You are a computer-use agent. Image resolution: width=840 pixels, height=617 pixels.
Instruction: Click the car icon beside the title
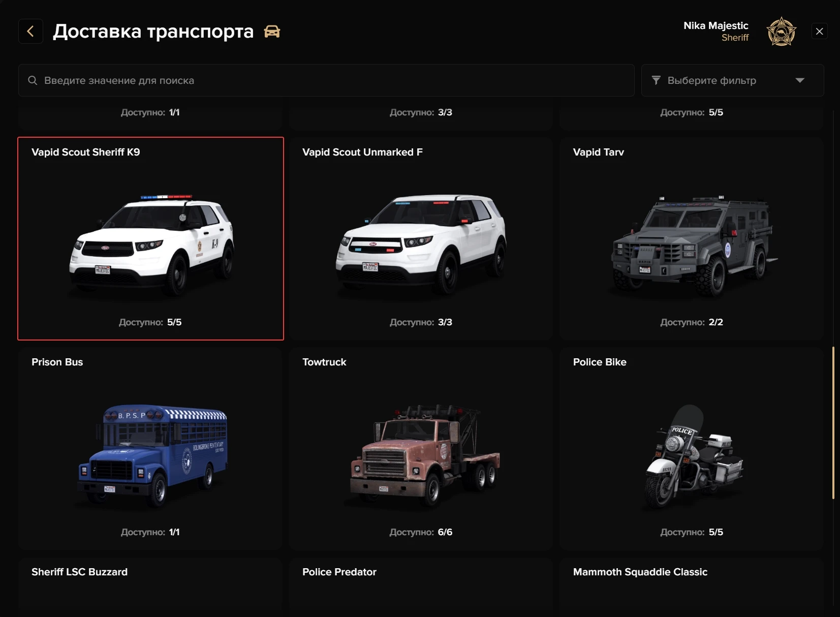[x=272, y=32]
